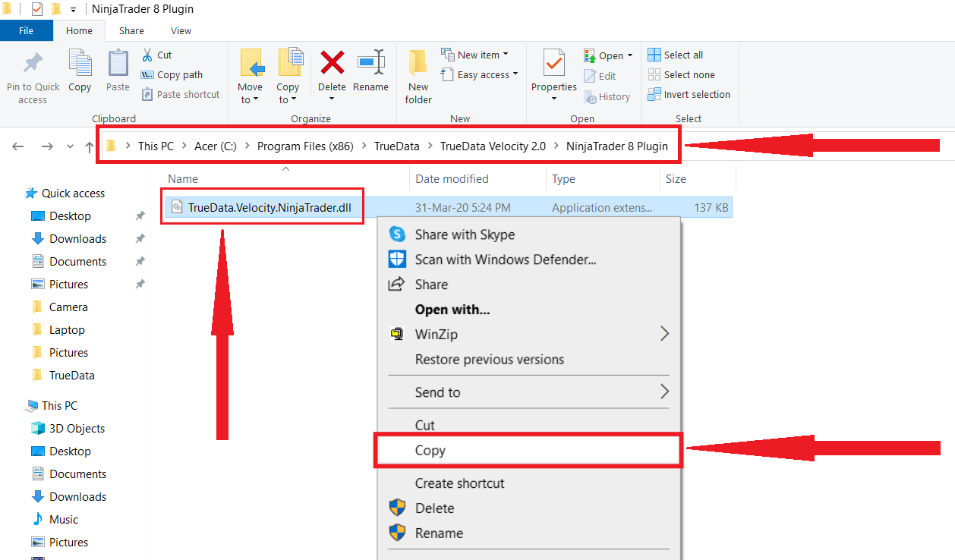Expand the Send to submenu
This screenshot has width=955, height=560.
(x=529, y=392)
